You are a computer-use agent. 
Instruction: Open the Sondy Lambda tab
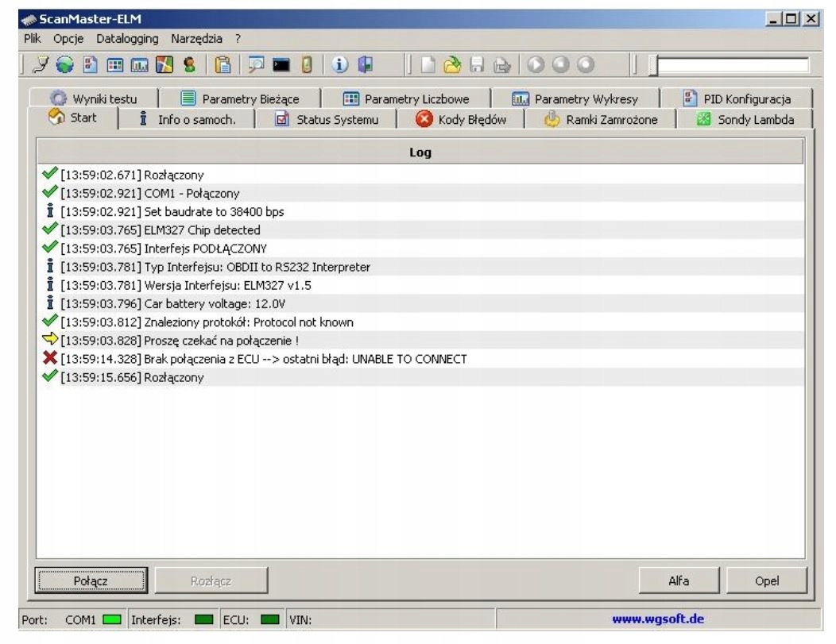(745, 119)
